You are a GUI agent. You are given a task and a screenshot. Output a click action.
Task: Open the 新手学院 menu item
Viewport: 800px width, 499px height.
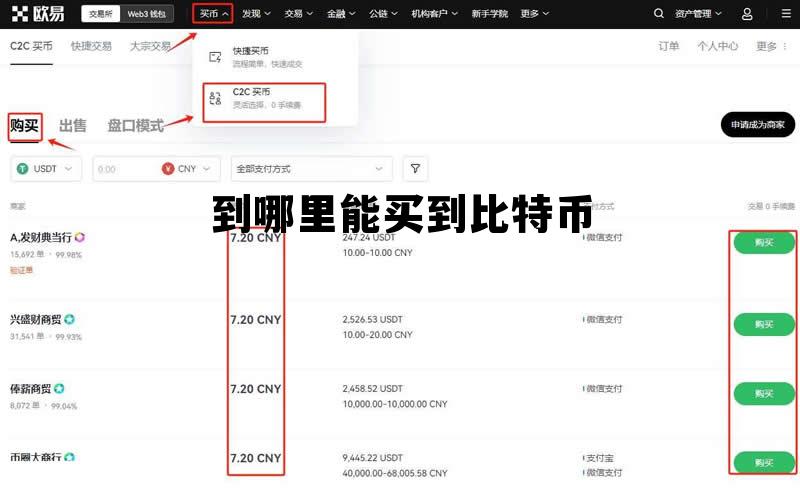[x=489, y=14]
